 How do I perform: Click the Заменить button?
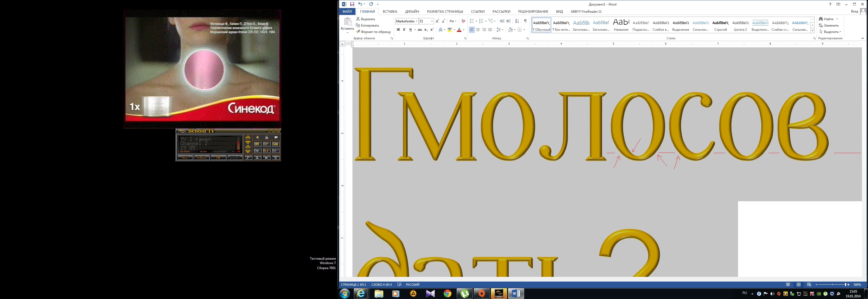(831, 25)
